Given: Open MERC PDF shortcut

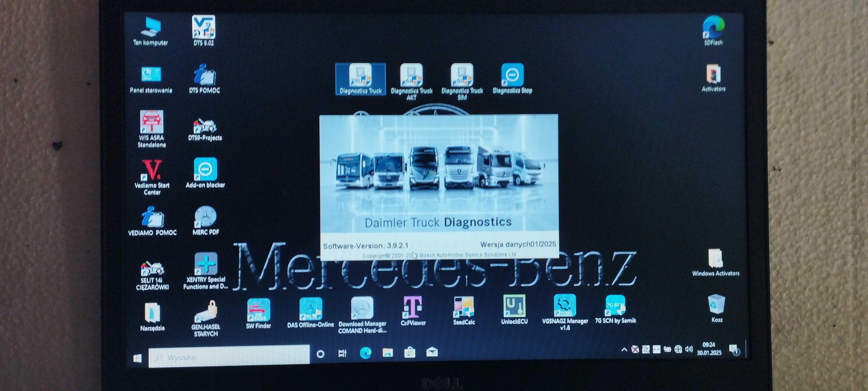Looking at the screenshot, I should point(206,220).
